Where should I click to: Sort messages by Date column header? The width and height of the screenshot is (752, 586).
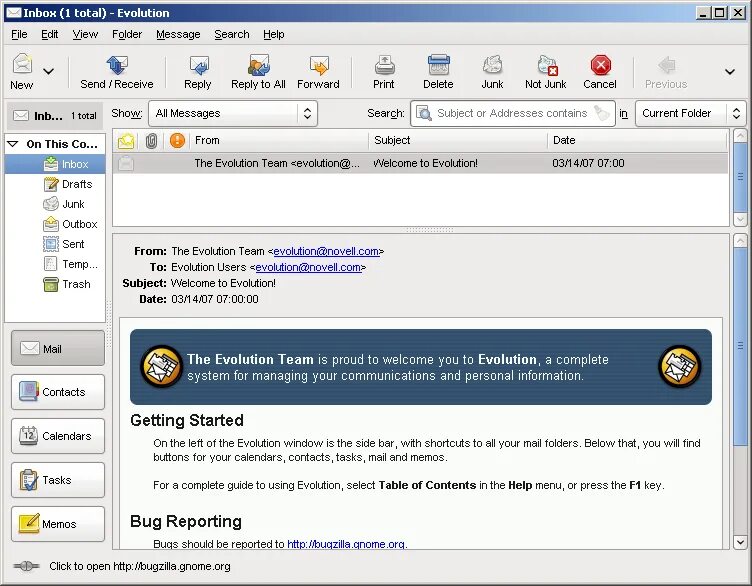pos(637,141)
